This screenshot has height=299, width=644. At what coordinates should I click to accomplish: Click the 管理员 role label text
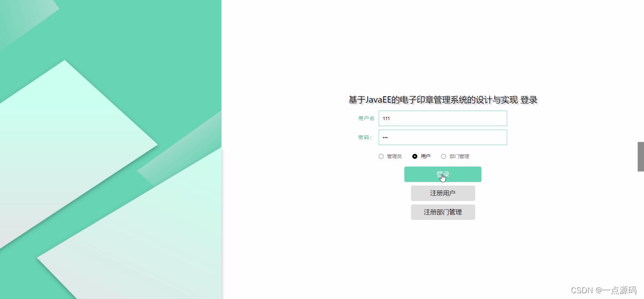pos(394,156)
